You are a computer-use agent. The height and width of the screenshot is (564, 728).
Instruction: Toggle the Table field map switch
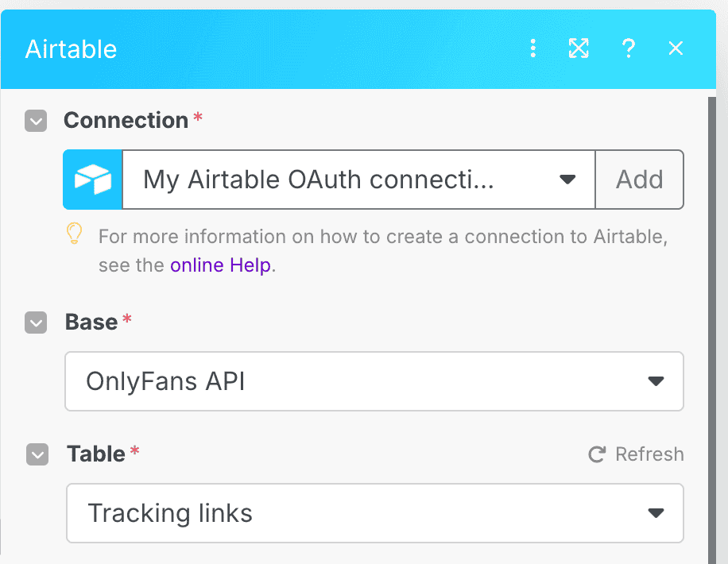click(x=37, y=454)
